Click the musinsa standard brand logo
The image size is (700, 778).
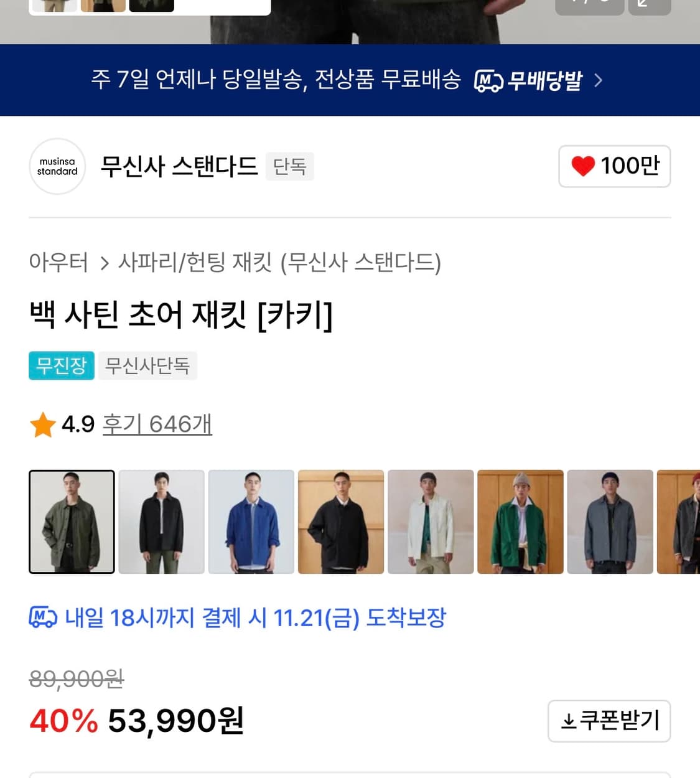pyautogui.click(x=57, y=167)
